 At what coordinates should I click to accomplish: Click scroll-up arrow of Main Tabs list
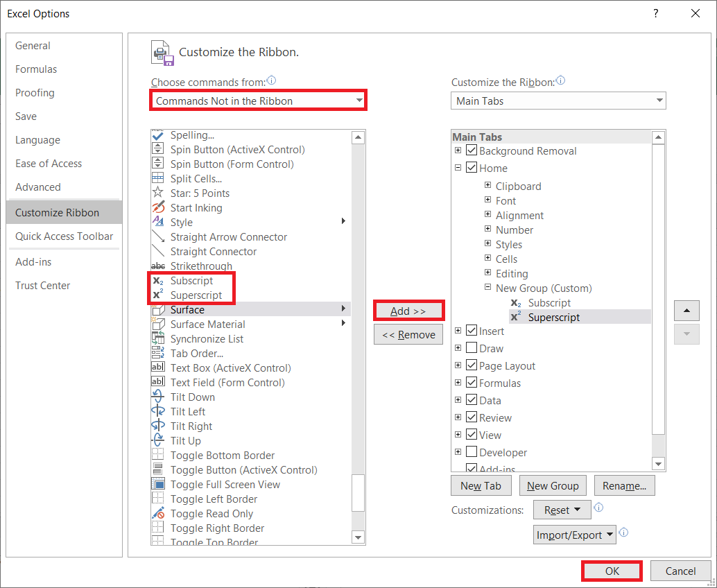coord(658,137)
